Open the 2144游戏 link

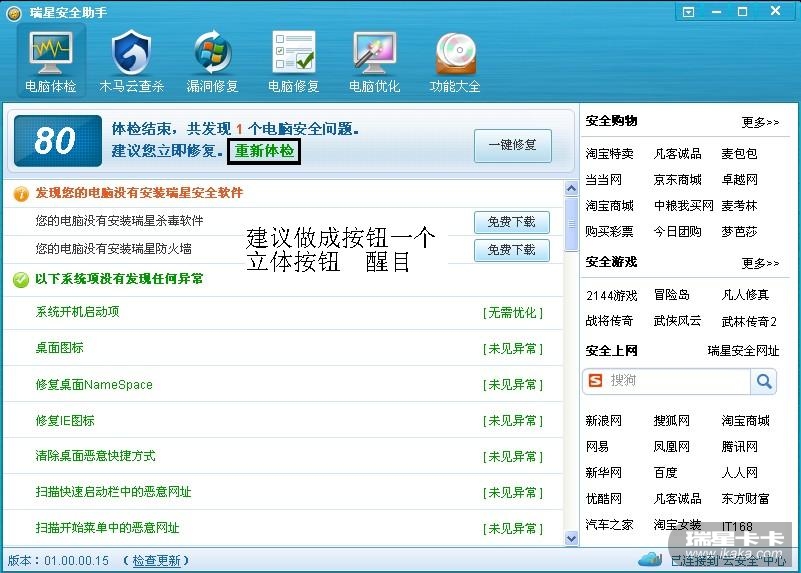[611, 296]
